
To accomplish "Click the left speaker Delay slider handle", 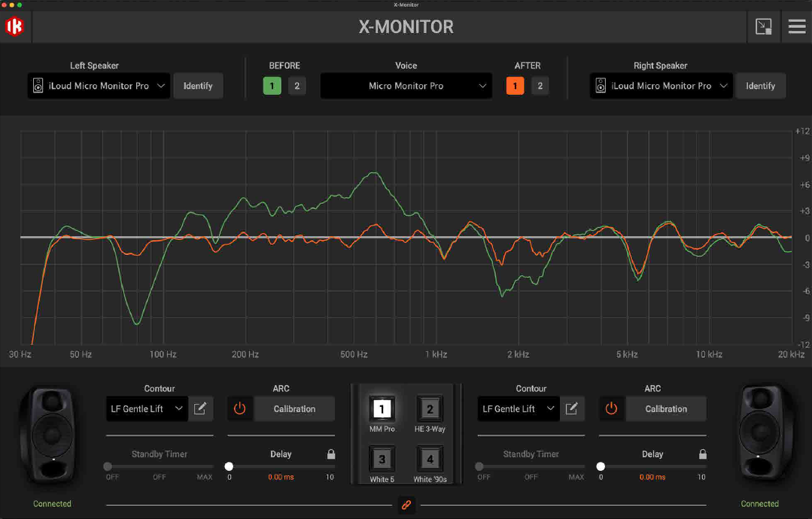I will tap(229, 466).
